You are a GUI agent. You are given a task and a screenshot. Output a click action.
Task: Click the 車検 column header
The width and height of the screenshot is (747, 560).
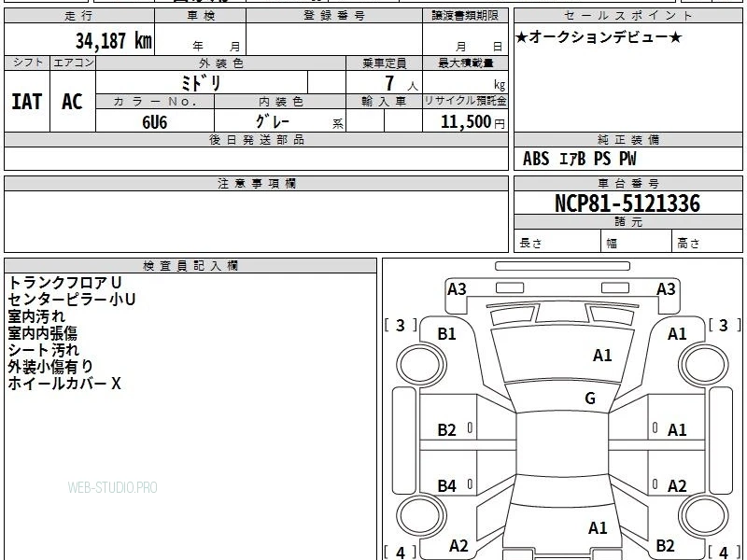pyautogui.click(x=201, y=16)
